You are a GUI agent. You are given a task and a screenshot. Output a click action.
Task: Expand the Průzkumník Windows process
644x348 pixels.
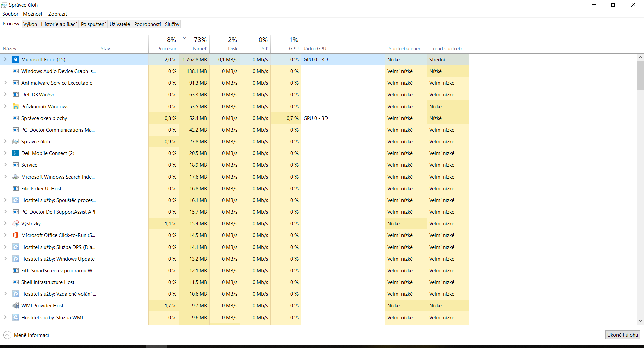5,106
